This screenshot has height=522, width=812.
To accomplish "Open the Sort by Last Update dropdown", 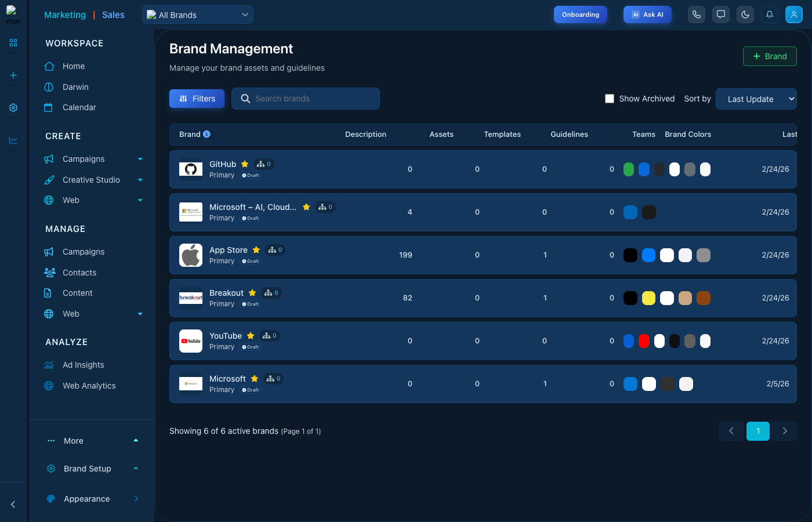I will [756, 99].
